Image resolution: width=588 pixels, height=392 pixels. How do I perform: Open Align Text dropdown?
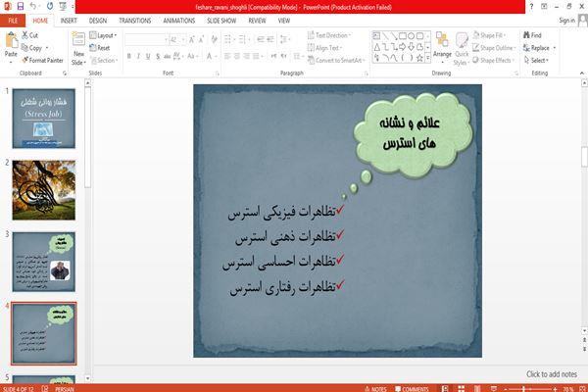(325, 48)
